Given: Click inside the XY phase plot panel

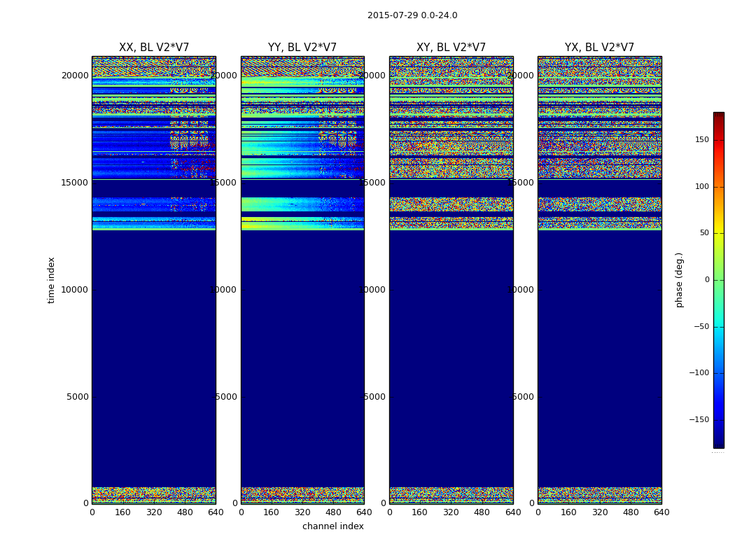Looking at the screenshot, I should coord(451,350).
